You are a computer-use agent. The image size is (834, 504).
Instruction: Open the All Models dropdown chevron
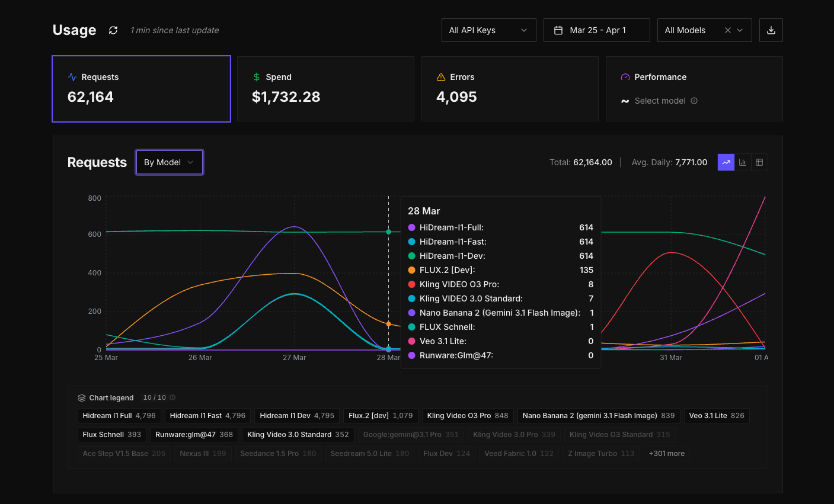coord(740,30)
